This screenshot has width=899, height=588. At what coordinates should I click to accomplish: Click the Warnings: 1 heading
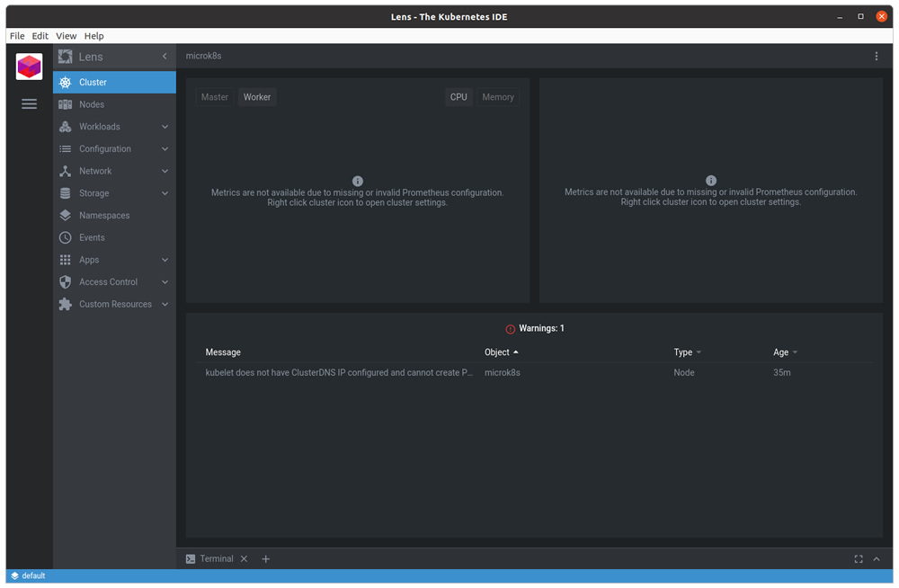541,329
